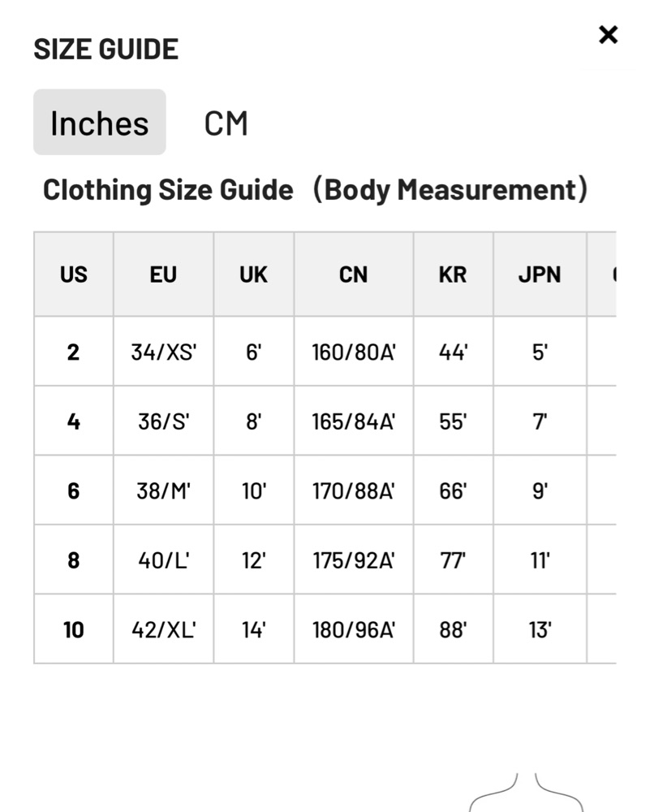Click the 165/84A' CN size cell

[354, 421]
